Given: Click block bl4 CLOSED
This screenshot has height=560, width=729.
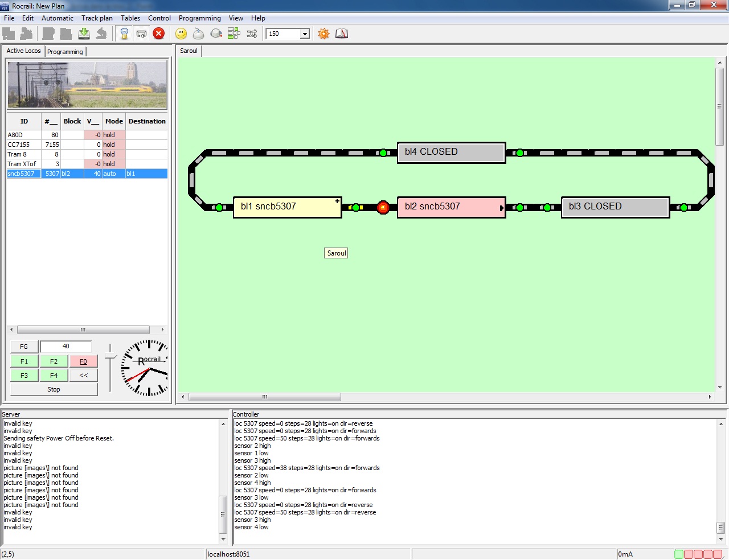Looking at the screenshot, I should [451, 152].
